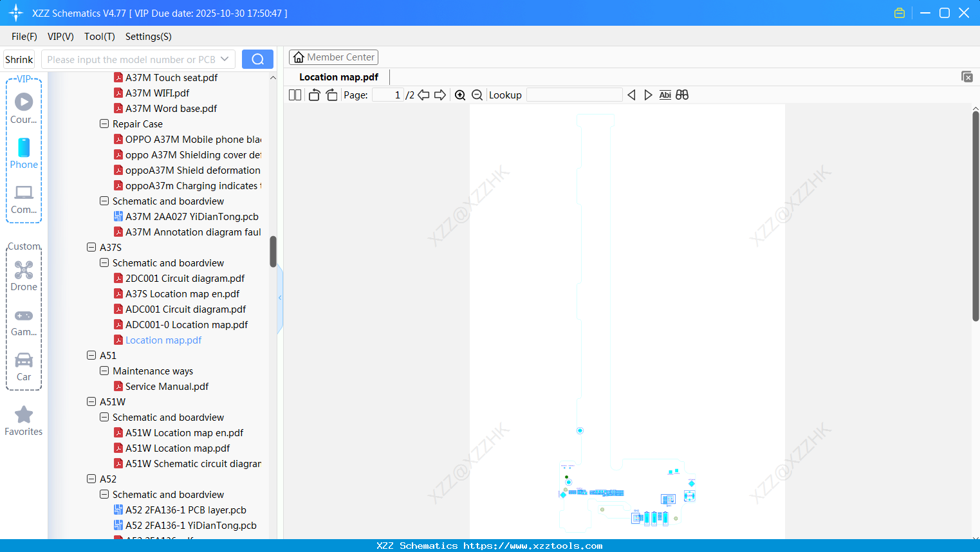Image resolution: width=980 pixels, height=552 pixels.
Task: Click the pcb icon beside A37M 2AA027 YiDianTong.pcb
Action: (118, 216)
